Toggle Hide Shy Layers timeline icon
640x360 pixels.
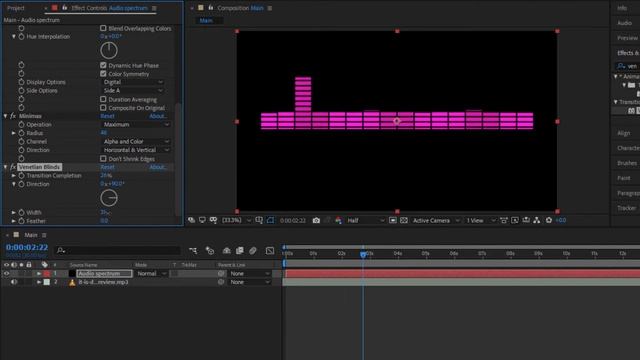227,251
